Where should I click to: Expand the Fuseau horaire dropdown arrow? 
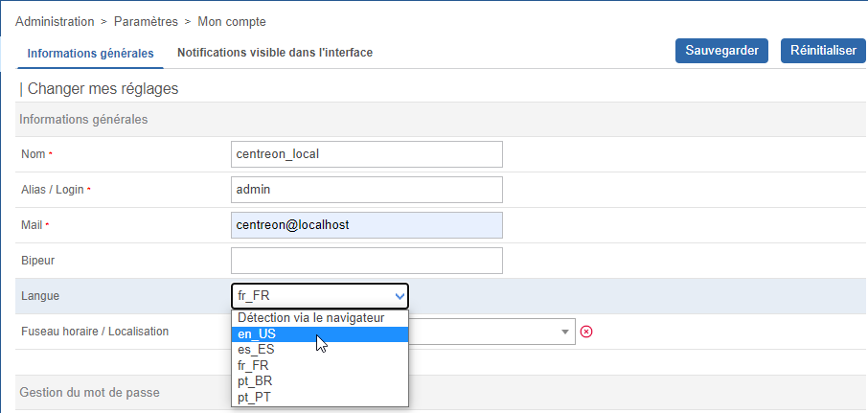click(565, 332)
